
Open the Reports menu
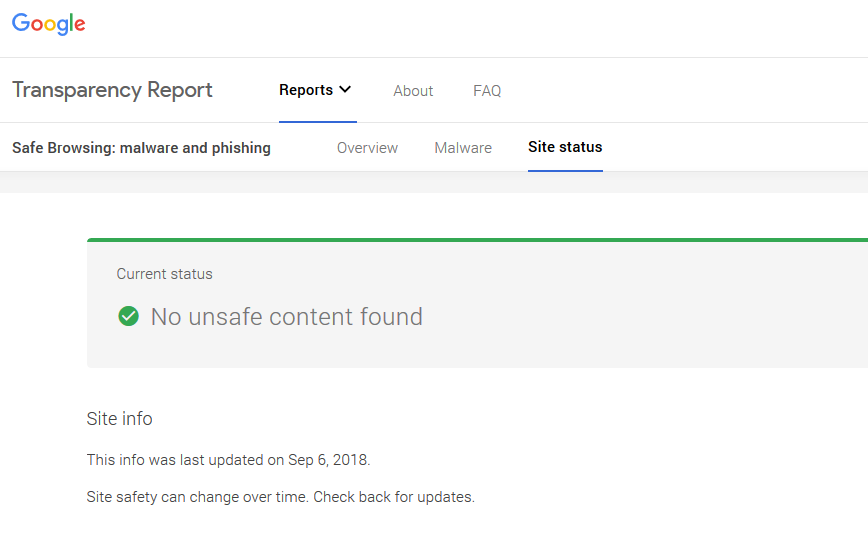pyautogui.click(x=306, y=90)
